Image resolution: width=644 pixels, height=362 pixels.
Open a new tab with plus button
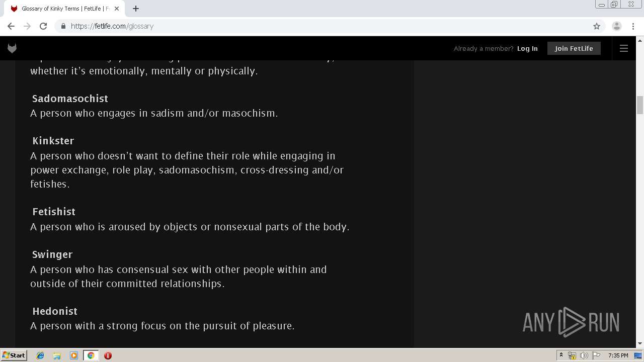[x=136, y=9]
